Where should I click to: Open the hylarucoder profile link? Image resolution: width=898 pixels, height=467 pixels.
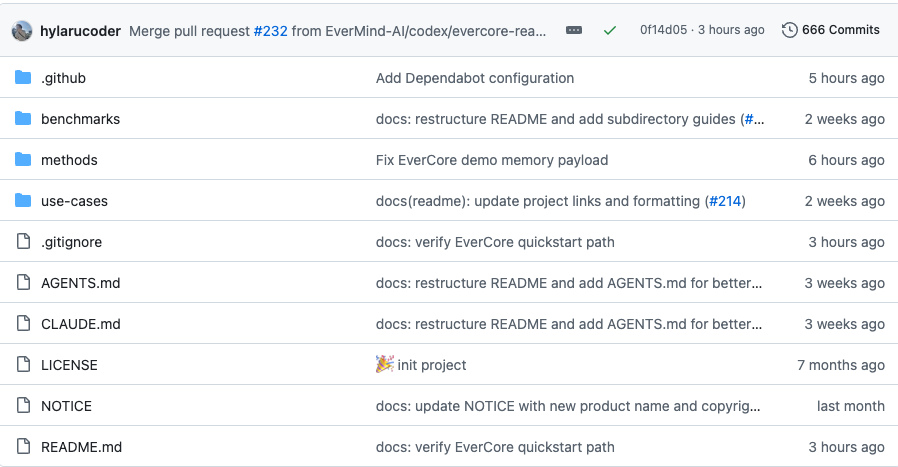point(80,31)
